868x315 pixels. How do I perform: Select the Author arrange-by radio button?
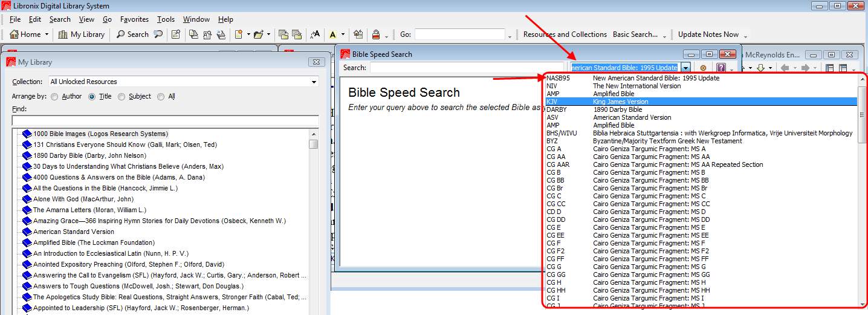pos(54,96)
